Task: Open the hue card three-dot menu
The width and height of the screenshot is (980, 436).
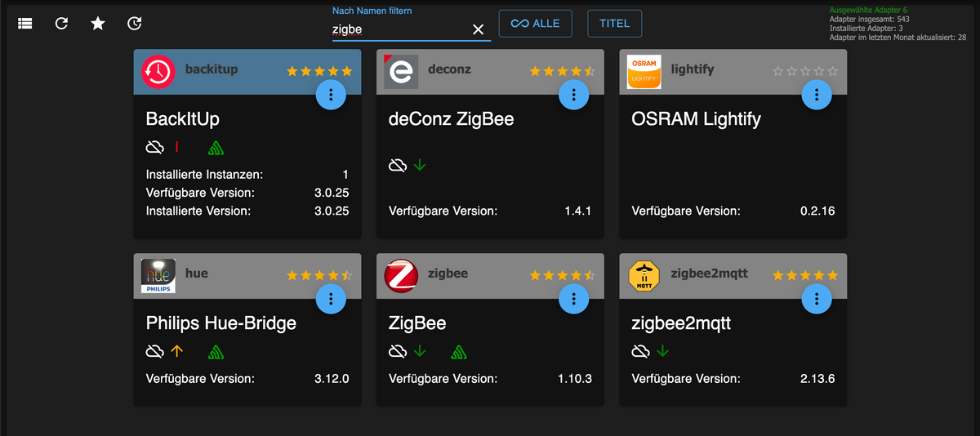Action: tap(331, 299)
